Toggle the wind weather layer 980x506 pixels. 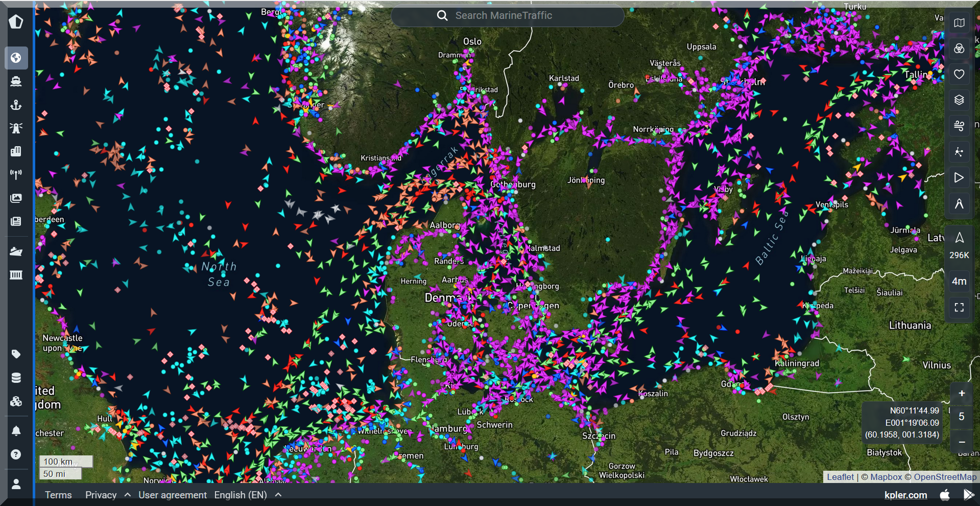pos(959,125)
